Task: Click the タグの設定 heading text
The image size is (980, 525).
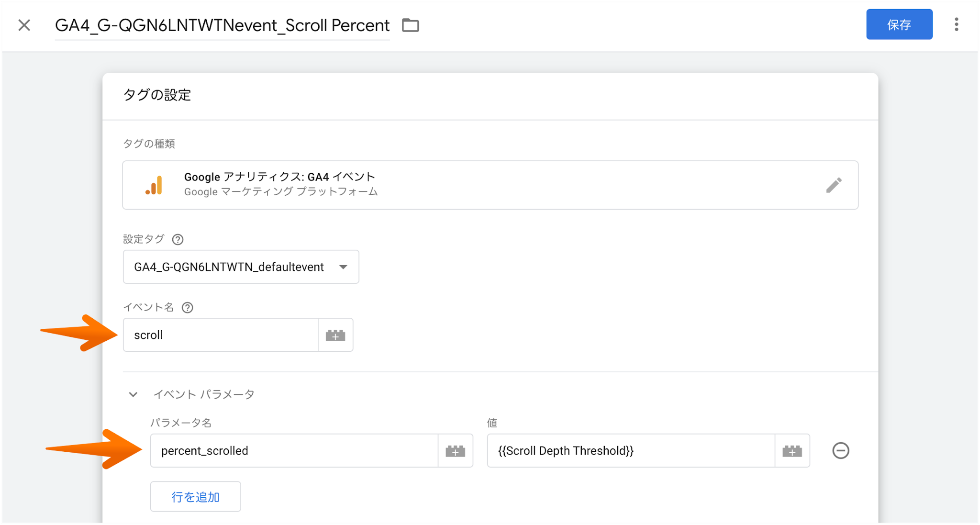Action: click(x=157, y=95)
